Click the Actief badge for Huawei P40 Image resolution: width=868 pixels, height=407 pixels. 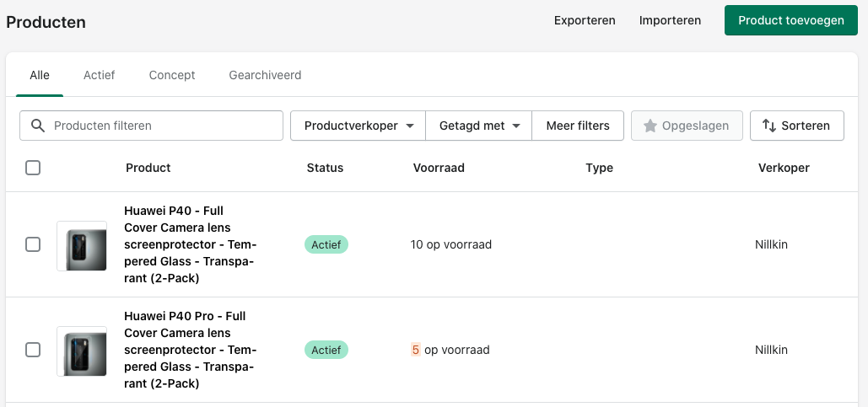[326, 244]
